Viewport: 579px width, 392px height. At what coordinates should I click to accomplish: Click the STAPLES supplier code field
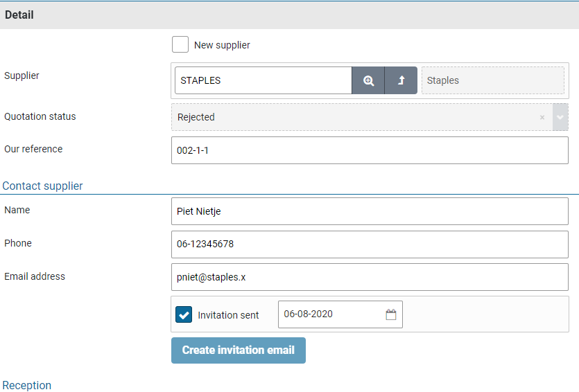pos(263,80)
